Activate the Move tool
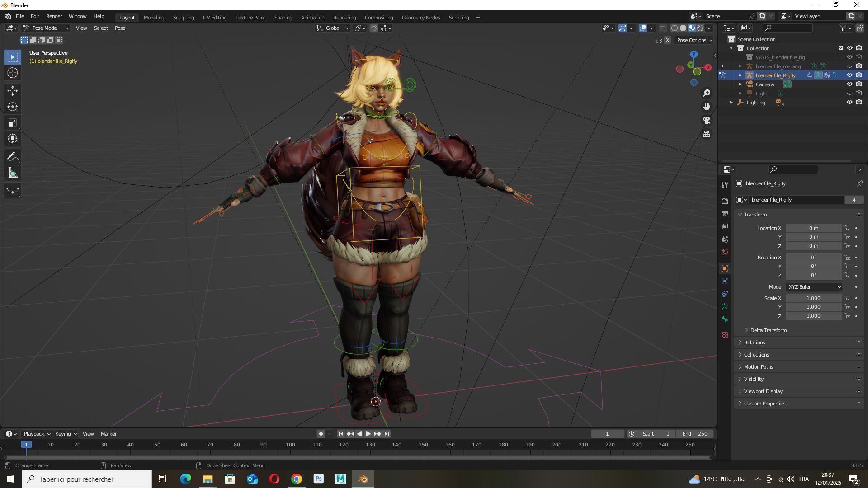Image resolution: width=868 pixels, height=488 pixels. pos(13,91)
